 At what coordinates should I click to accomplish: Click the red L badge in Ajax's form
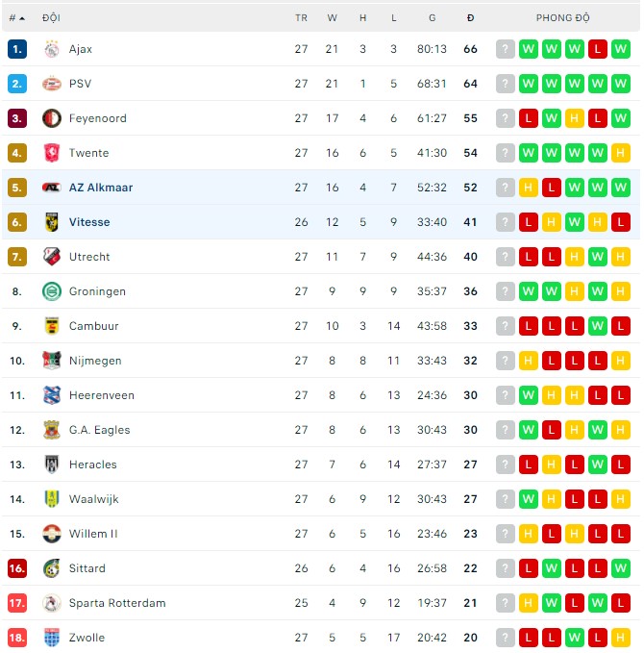click(598, 49)
